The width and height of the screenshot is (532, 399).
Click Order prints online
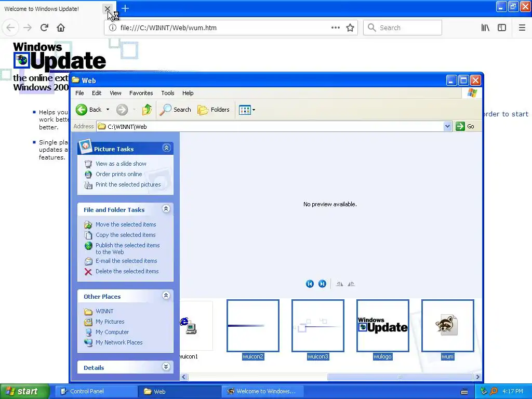[119, 174]
